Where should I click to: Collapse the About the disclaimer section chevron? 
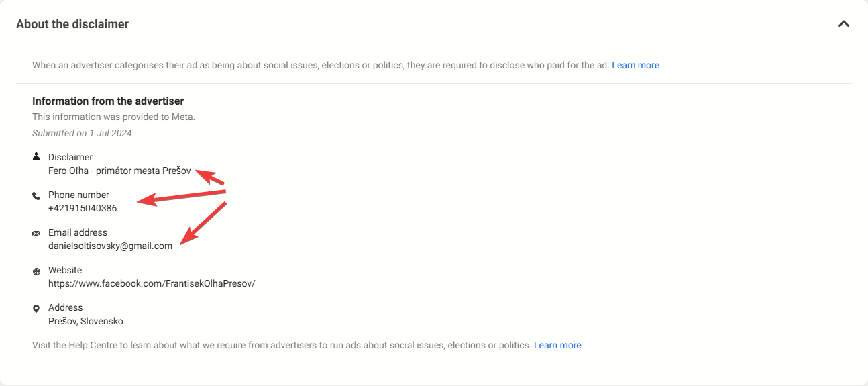(x=844, y=24)
